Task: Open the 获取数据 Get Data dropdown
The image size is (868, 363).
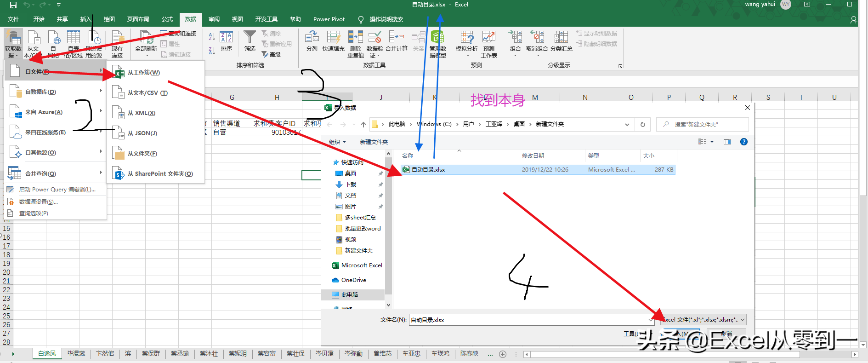Action: [13, 44]
